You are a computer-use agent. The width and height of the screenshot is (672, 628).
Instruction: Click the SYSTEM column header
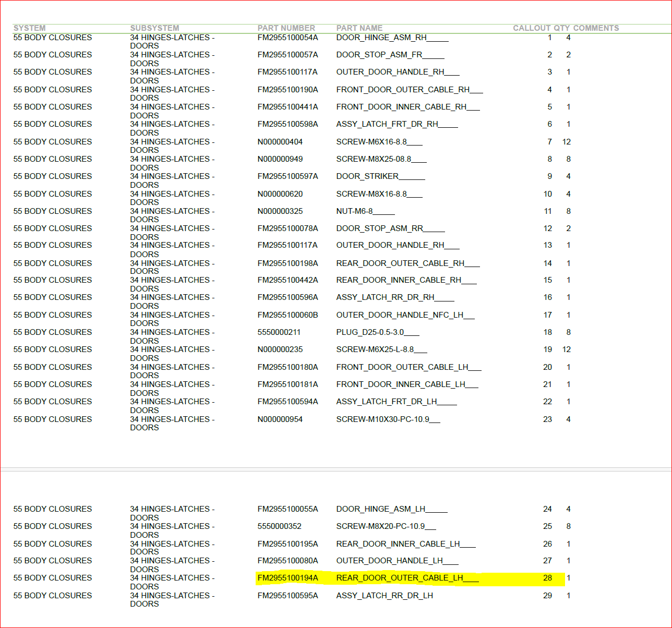tap(29, 28)
